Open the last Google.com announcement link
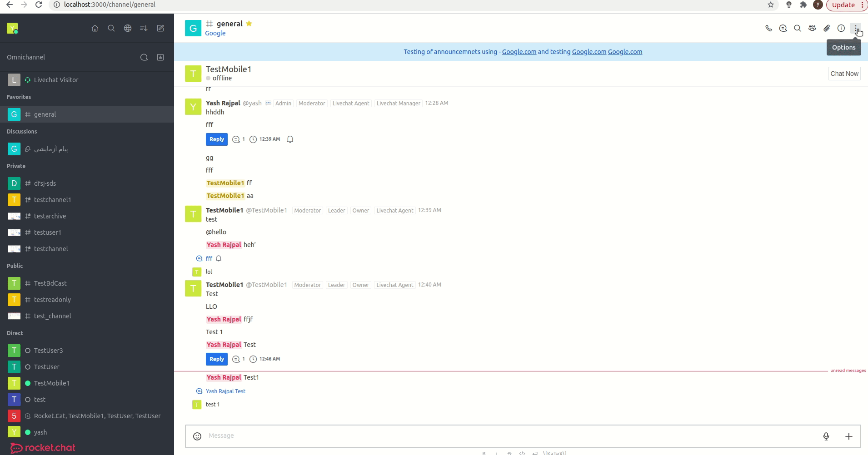868x455 pixels. [x=625, y=52]
